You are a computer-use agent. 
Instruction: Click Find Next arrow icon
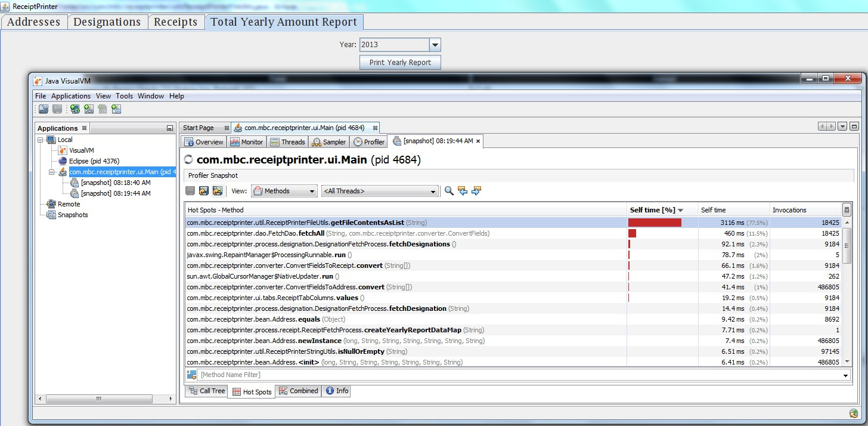click(x=476, y=191)
